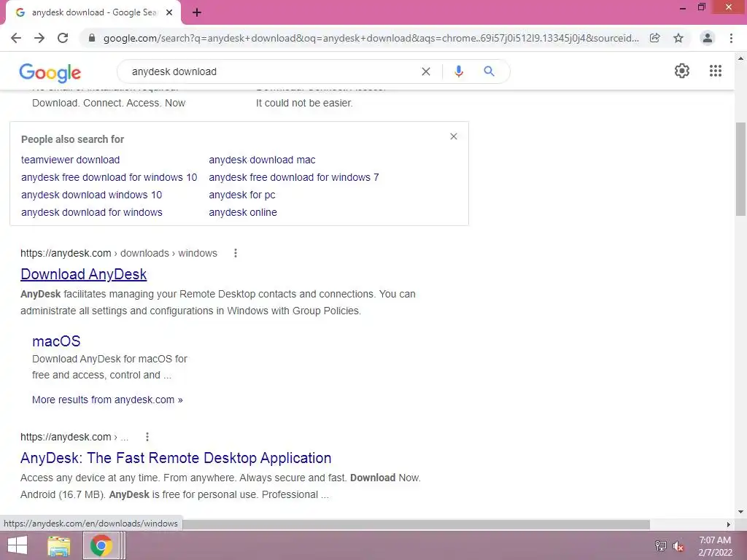The height and width of the screenshot is (560, 747).
Task: Click the scroll-down arrow of the page
Action: (x=740, y=512)
